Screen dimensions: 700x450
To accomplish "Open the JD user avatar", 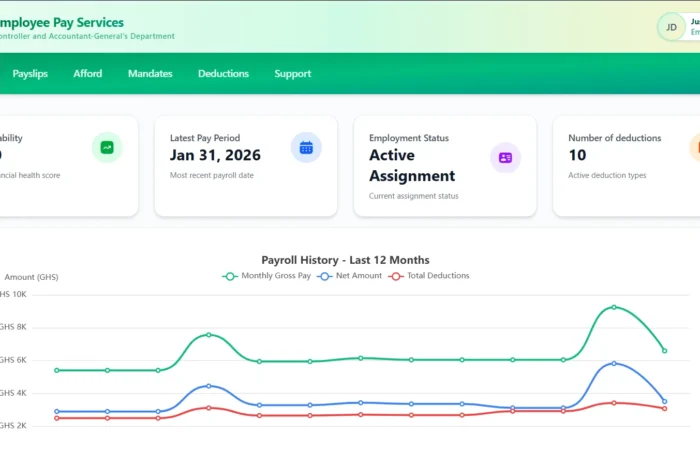I will click(671, 26).
